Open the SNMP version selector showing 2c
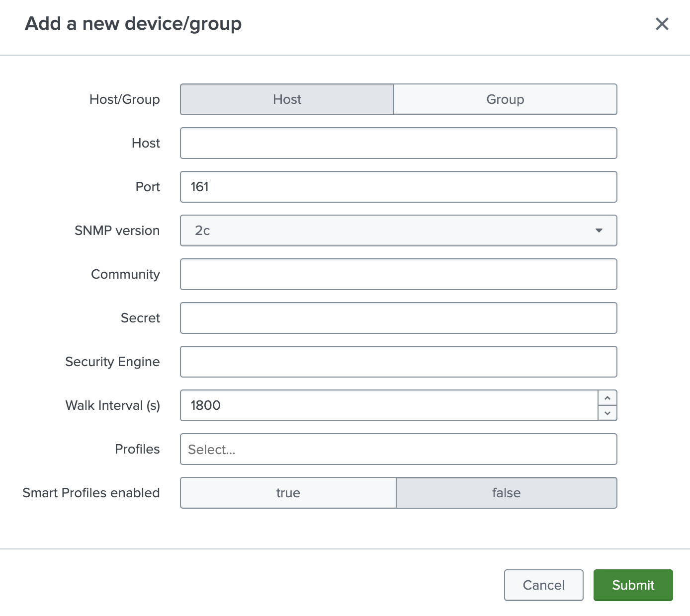Viewport: 690px width, 616px height. pyautogui.click(x=398, y=231)
